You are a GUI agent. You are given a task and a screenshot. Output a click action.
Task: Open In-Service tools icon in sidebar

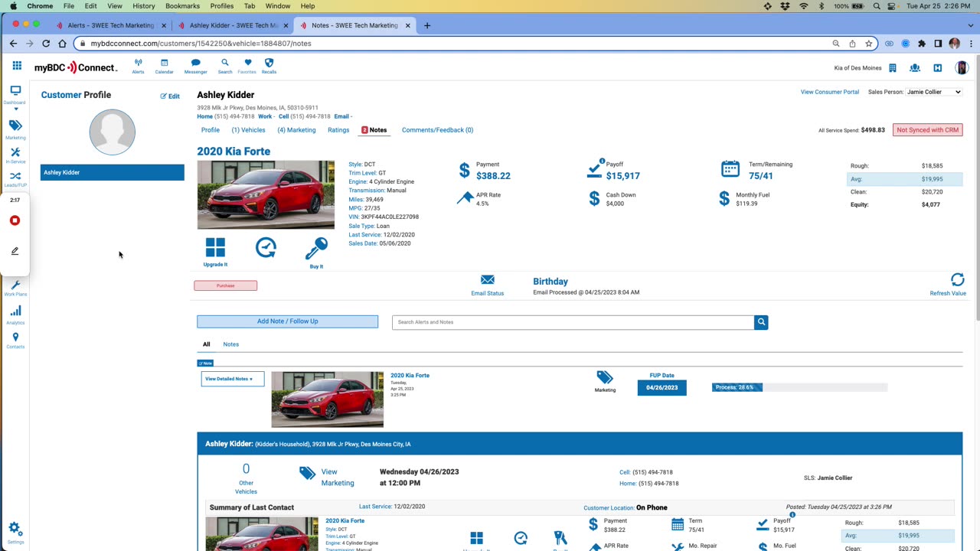click(x=15, y=155)
